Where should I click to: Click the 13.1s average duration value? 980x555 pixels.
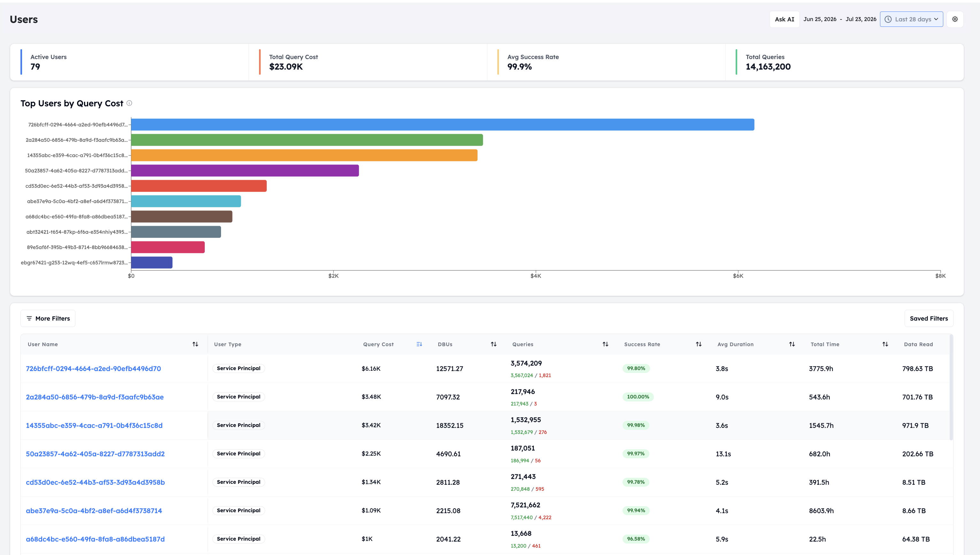click(x=723, y=454)
